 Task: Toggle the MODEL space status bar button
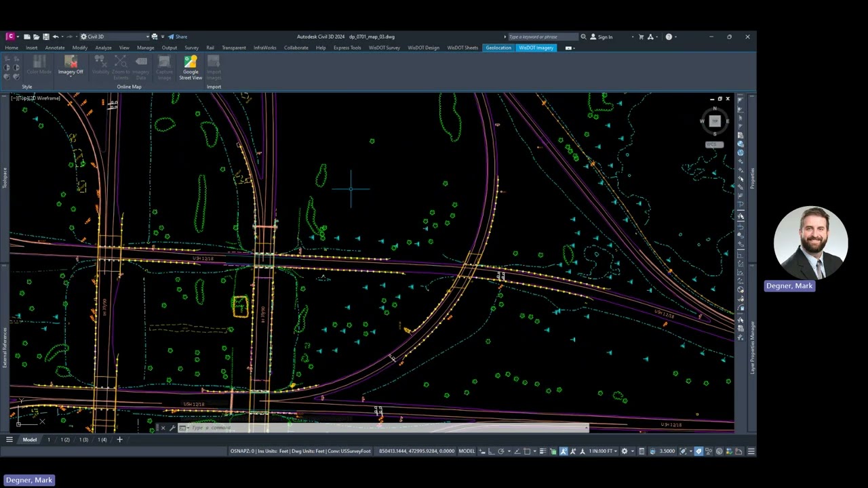467,451
